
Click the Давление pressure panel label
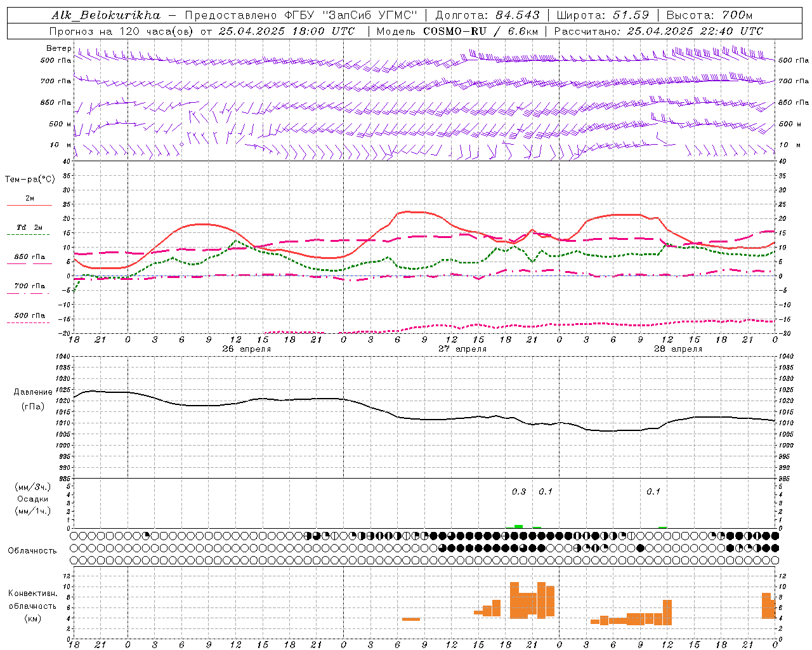pyautogui.click(x=33, y=392)
